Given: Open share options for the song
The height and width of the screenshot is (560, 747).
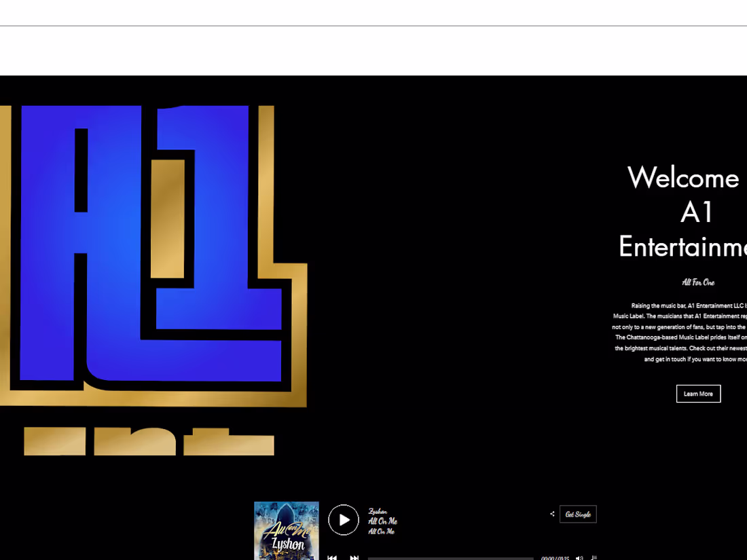Looking at the screenshot, I should [552, 514].
